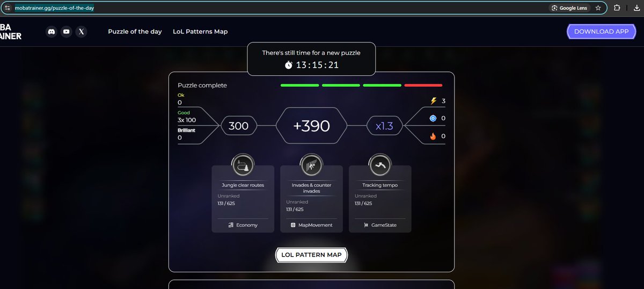Click the Economy label text
Viewport: 644px width, 289px height.
[247, 225]
